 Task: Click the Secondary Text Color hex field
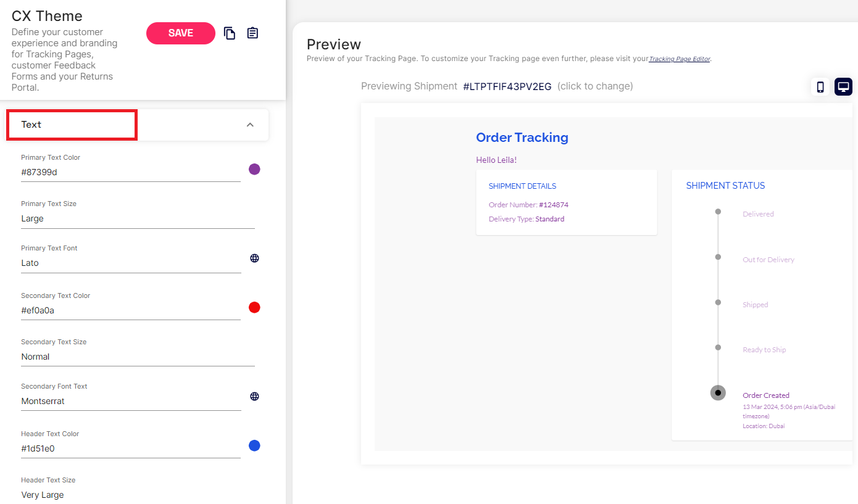click(x=130, y=311)
